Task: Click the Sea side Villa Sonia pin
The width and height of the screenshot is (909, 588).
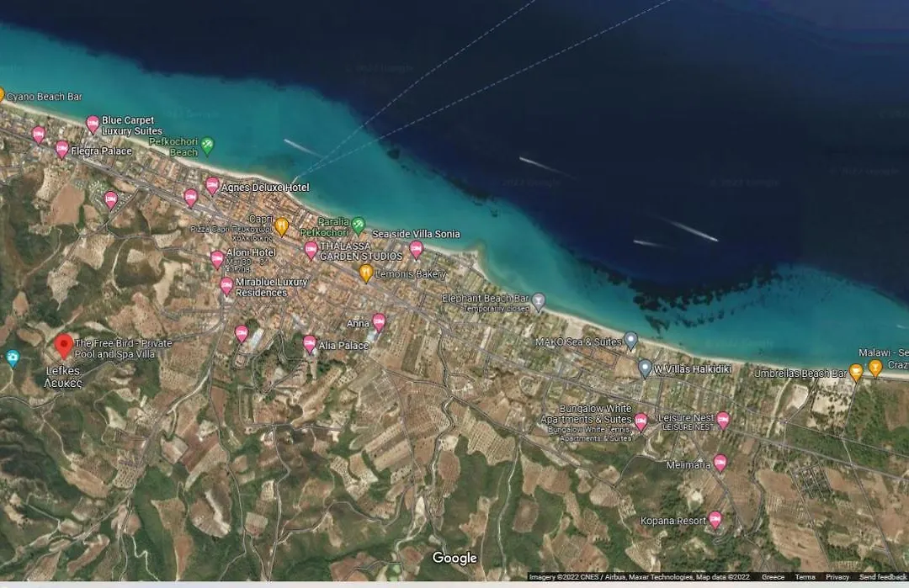Action: point(417,250)
